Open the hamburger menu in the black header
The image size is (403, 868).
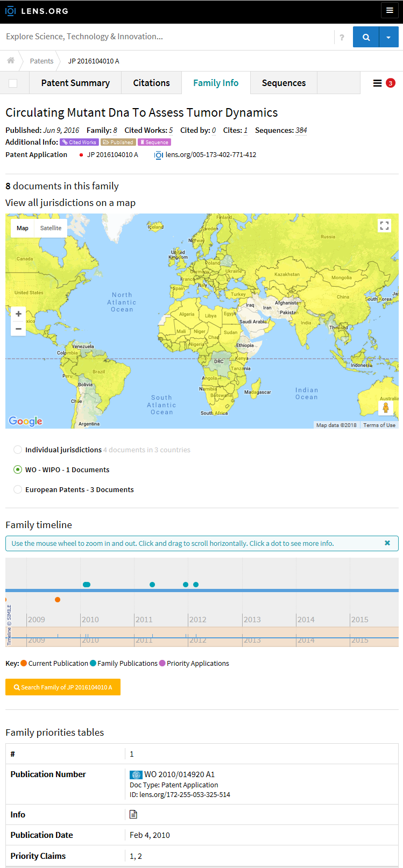pos(390,10)
